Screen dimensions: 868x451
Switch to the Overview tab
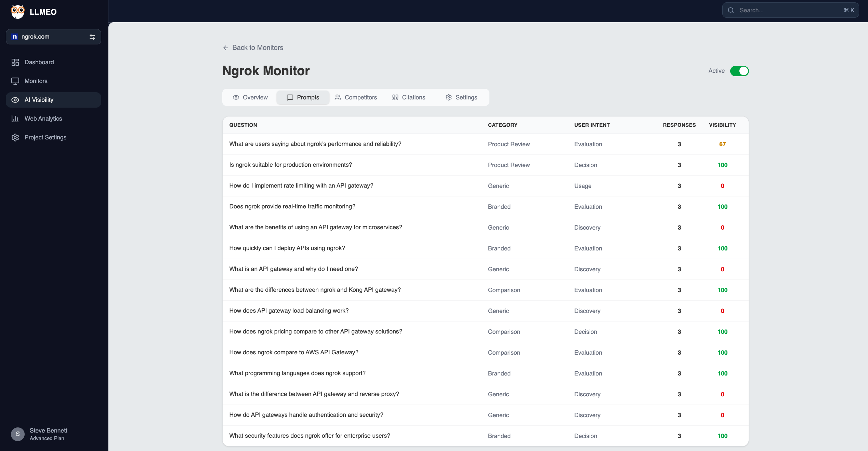(x=250, y=97)
